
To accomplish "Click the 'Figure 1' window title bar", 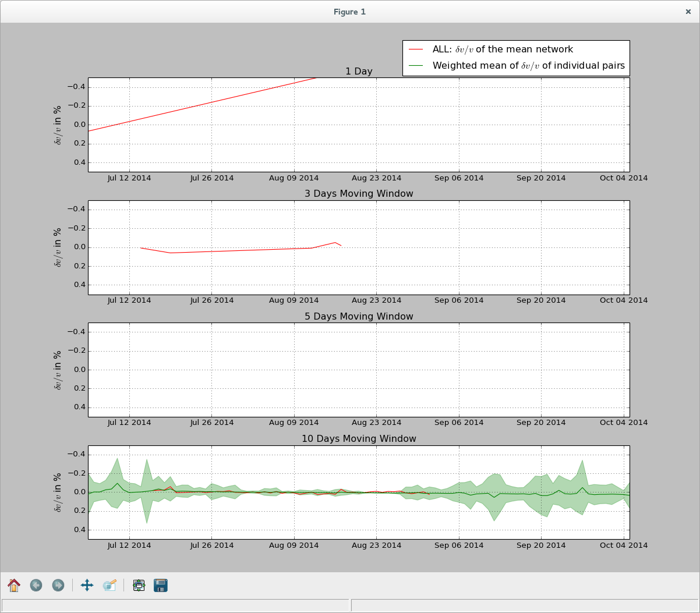I will click(349, 12).
